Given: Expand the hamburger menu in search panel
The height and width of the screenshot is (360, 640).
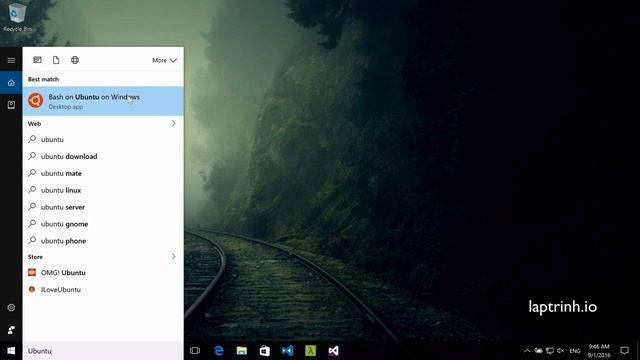Looking at the screenshot, I should coord(11,60).
